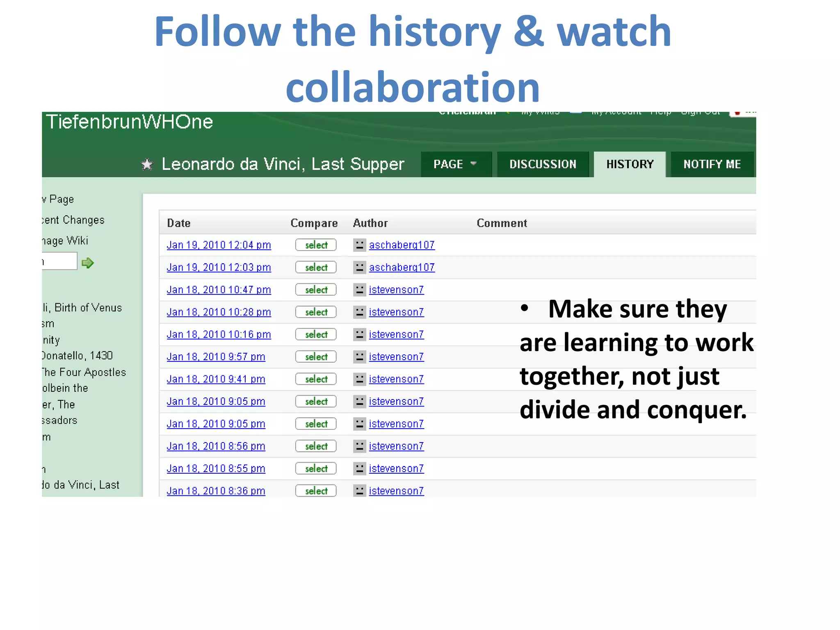This screenshot has height=630, width=840.
Task: Open Donatello, 1430 sidebar page
Action: (x=78, y=356)
